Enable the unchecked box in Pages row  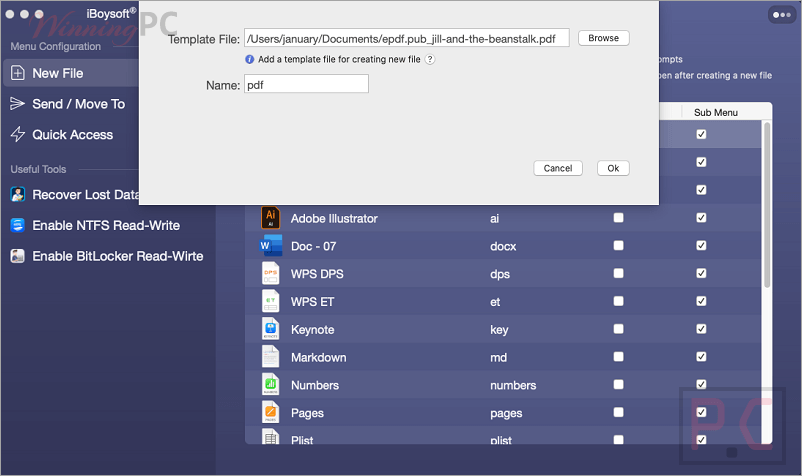(618, 412)
